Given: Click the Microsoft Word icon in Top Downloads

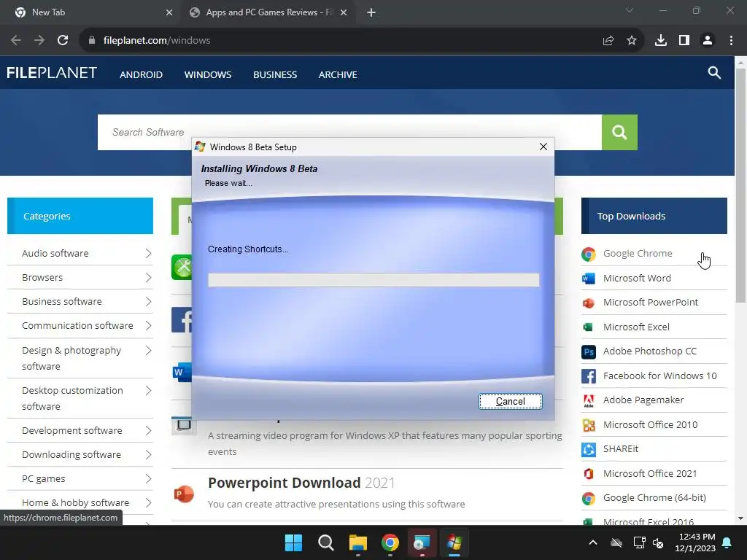Looking at the screenshot, I should click(589, 278).
